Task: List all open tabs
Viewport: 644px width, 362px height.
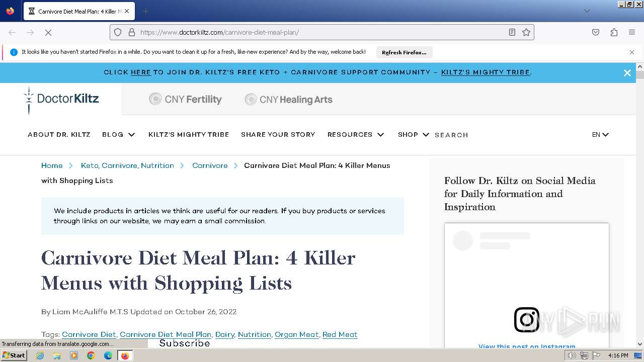Action: 587,11
